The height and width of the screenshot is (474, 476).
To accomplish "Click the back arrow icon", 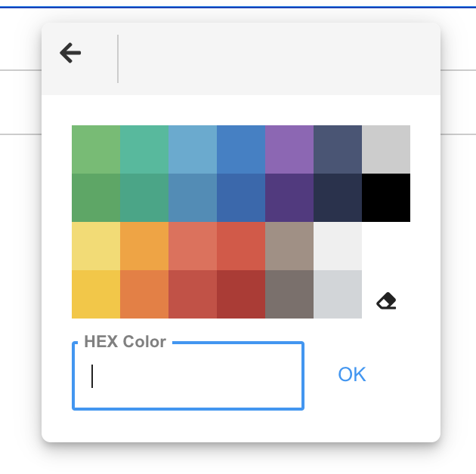I will tap(70, 53).
